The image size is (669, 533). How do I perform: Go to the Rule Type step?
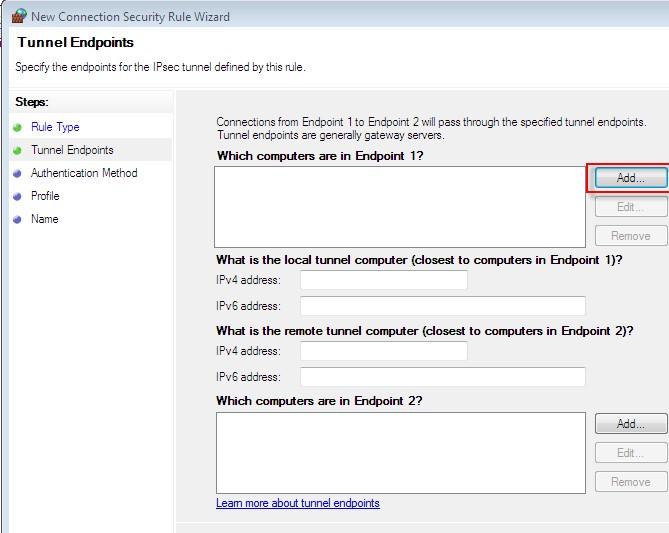click(55, 127)
